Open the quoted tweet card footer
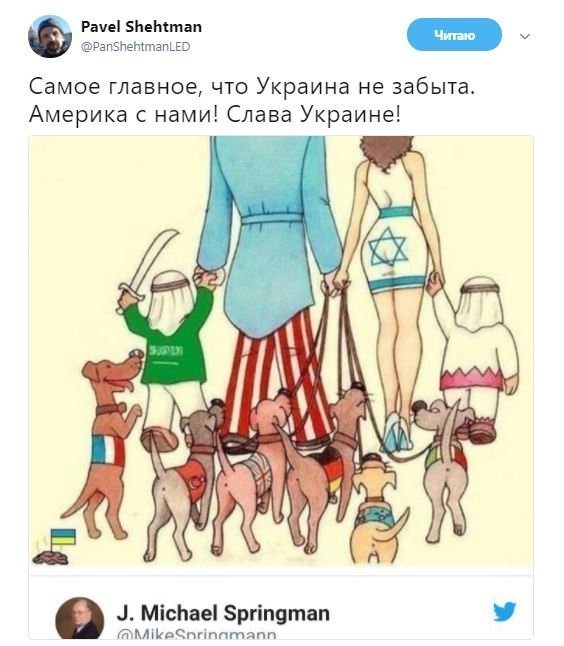 [281, 608]
